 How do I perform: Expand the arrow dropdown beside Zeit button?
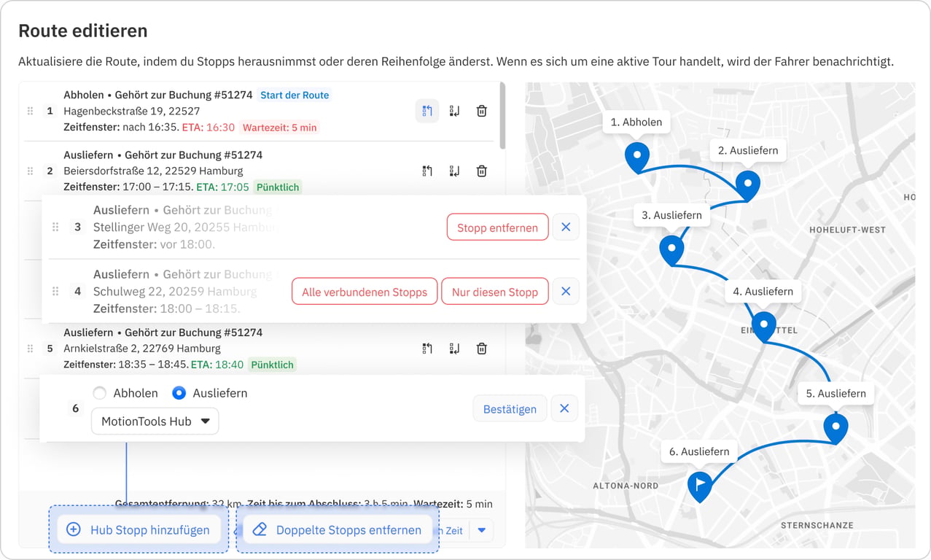pyautogui.click(x=481, y=530)
